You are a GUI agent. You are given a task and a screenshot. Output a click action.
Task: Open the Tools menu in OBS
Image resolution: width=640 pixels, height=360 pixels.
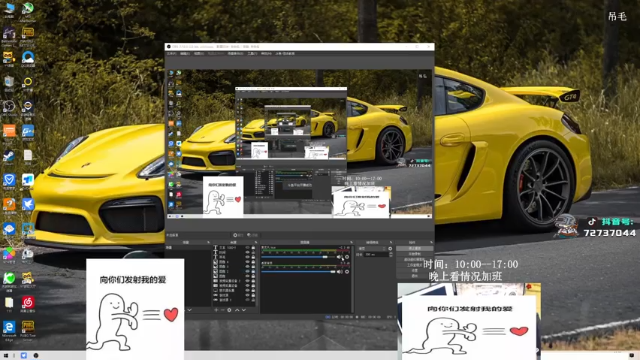(252, 53)
